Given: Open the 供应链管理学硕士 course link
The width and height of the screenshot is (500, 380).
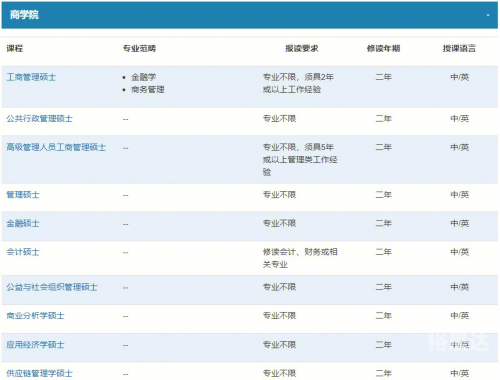Looking at the screenshot, I should point(39,373).
